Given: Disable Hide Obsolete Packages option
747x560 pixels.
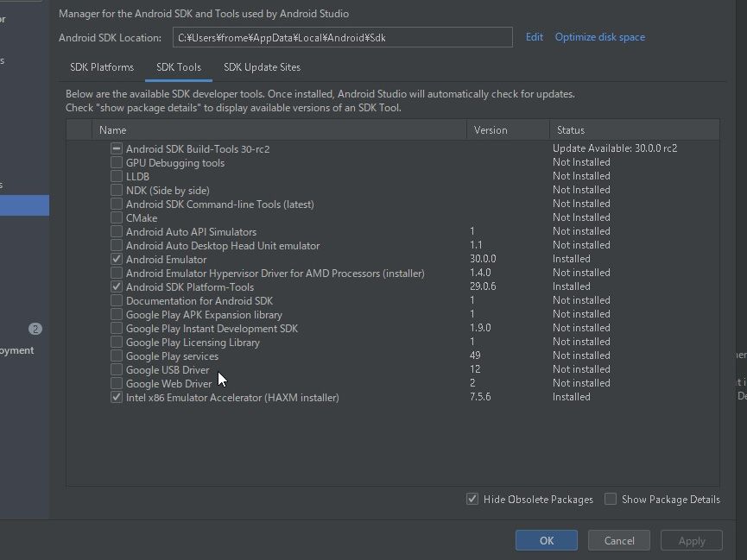Looking at the screenshot, I should tap(472, 500).
